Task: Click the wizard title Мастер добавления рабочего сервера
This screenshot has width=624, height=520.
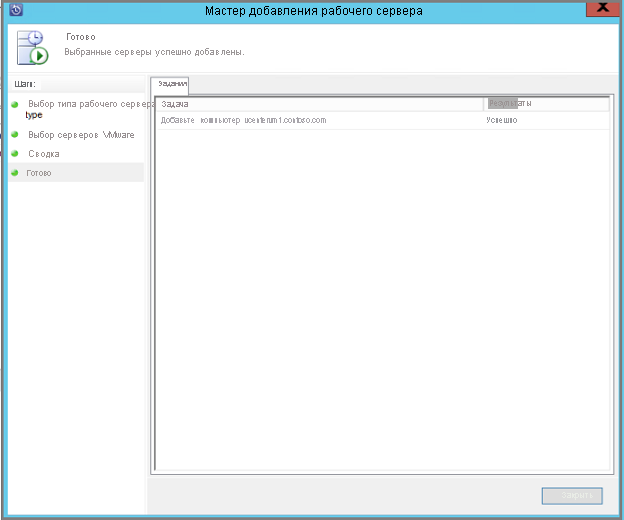Action: (x=313, y=11)
